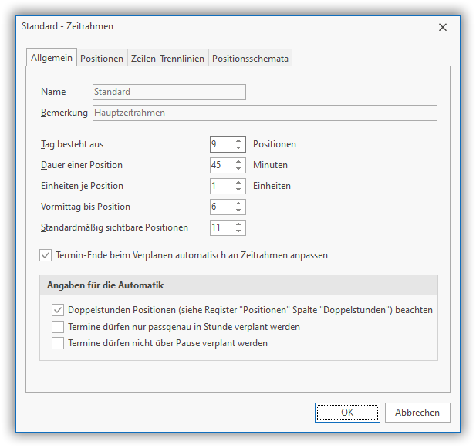Confirm the dialog with OK
Screen dimensions: 476x448
347,413
